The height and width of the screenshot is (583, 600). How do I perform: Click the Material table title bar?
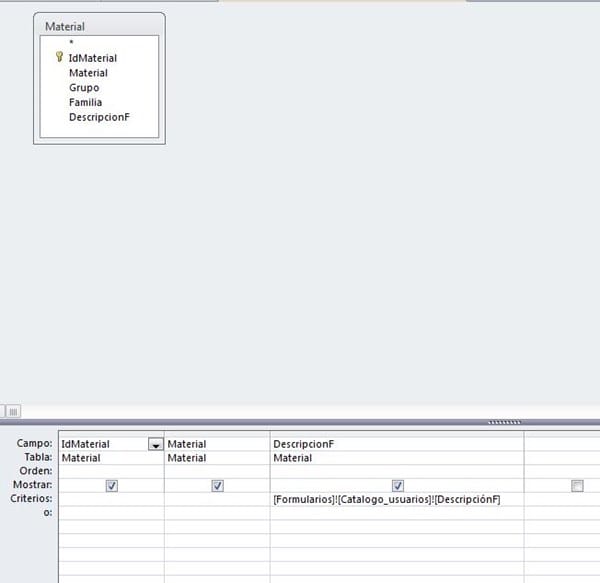point(99,26)
